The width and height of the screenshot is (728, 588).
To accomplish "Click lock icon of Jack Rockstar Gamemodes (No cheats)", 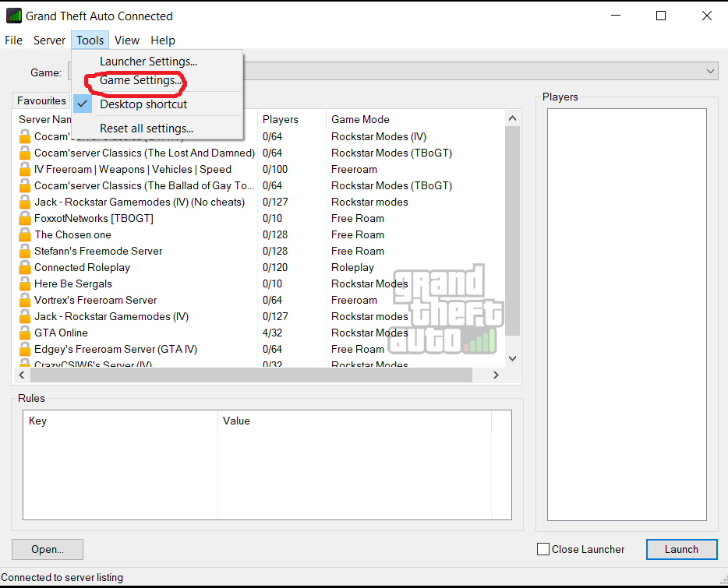I will click(x=25, y=202).
